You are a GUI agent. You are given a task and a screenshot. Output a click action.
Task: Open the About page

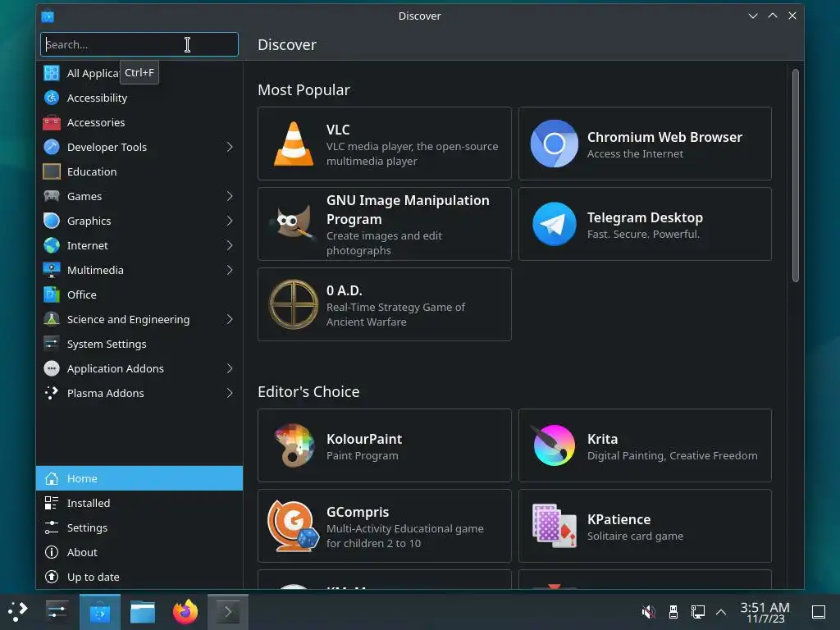point(139,552)
